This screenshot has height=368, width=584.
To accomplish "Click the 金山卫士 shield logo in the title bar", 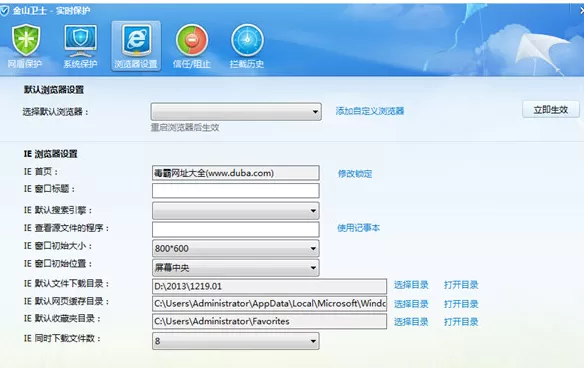I will (4, 11).
